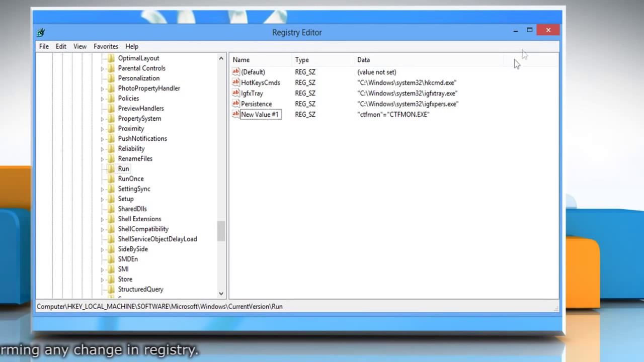Viewport: 644px width, 362px height.
Task: Click the OptimalLayout folder icon
Action: (x=111, y=58)
